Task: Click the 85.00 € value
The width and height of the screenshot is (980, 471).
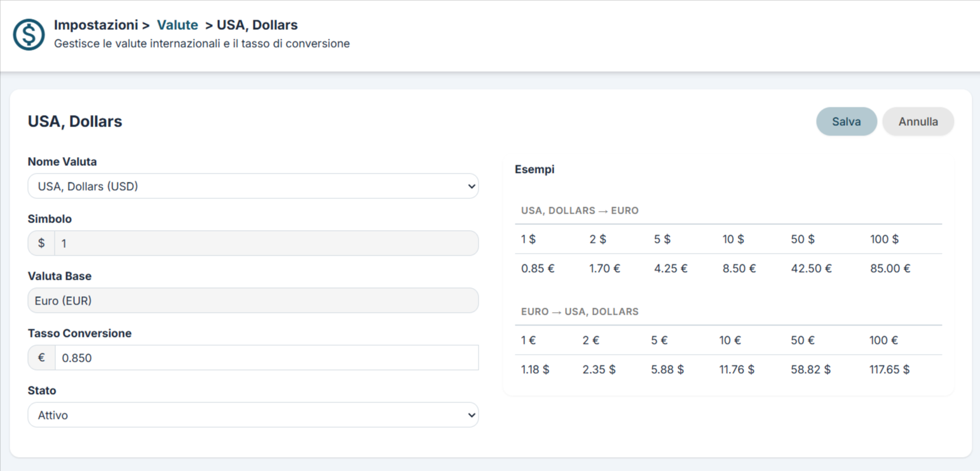Action: pyautogui.click(x=890, y=269)
